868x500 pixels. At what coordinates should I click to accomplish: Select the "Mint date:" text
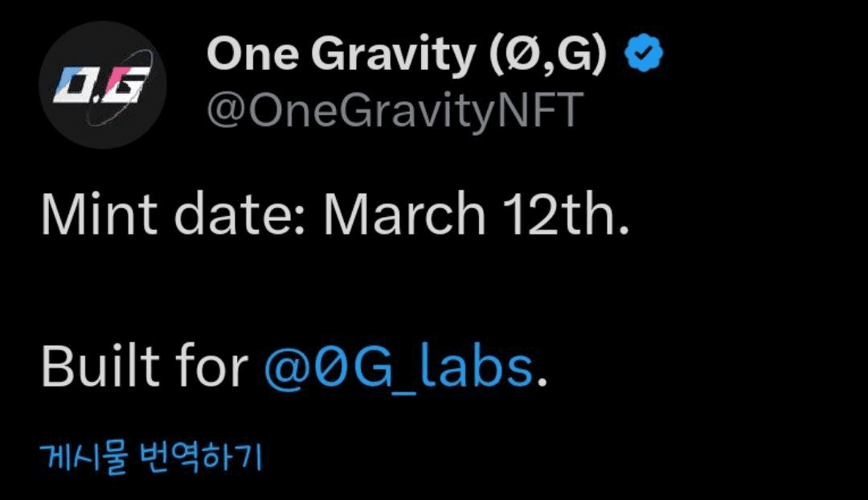click(173, 215)
